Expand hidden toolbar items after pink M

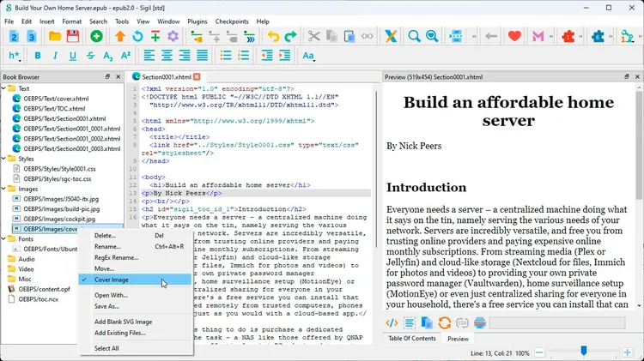click(x=551, y=37)
